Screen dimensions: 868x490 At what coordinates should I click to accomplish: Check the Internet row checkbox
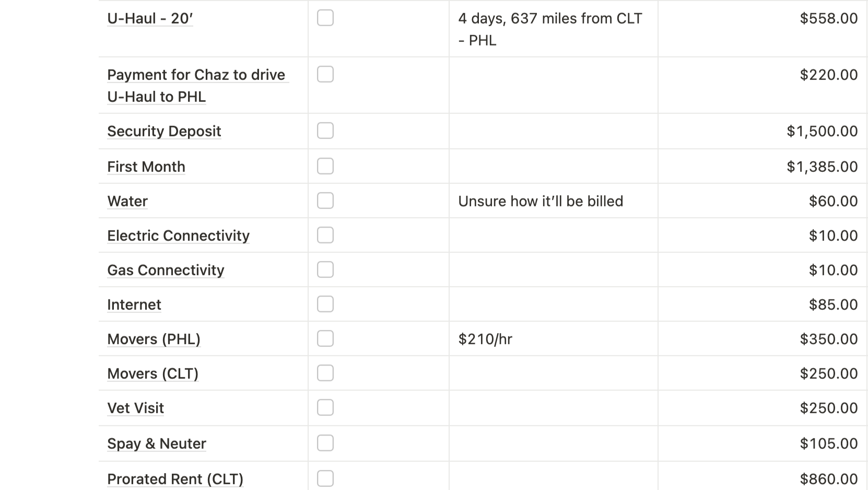point(325,304)
